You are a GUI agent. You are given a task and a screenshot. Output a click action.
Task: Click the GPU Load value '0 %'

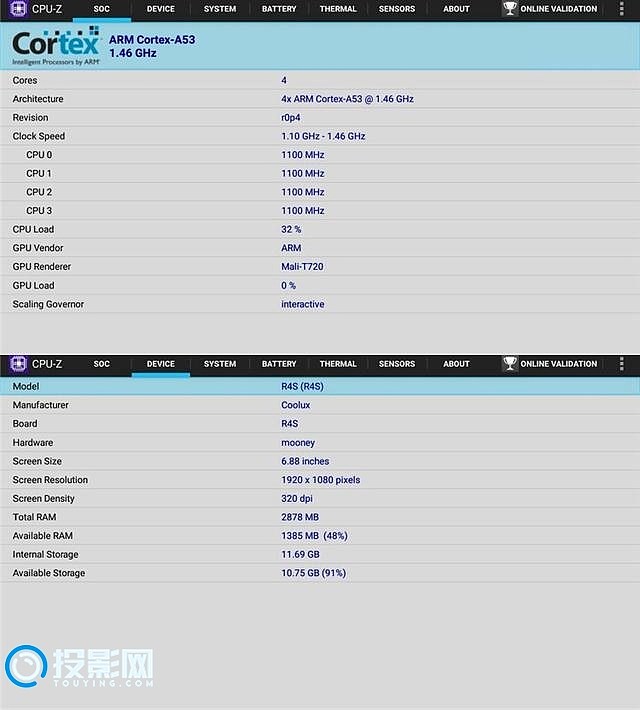point(288,286)
